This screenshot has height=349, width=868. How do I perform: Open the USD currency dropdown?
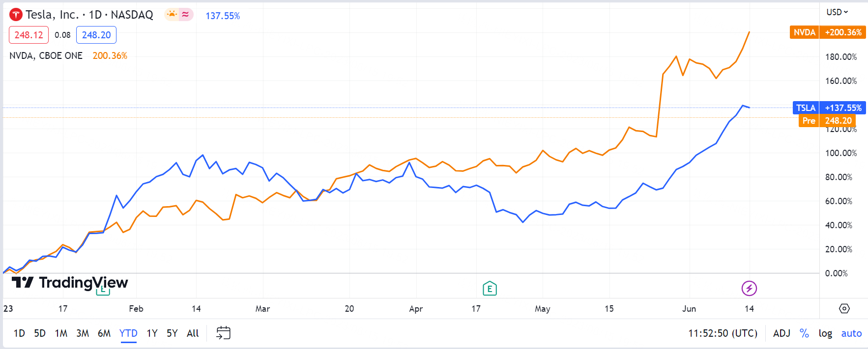tap(837, 12)
